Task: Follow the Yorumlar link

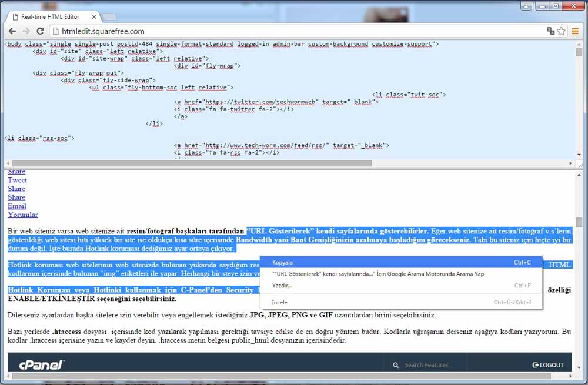Action: [x=22, y=215]
